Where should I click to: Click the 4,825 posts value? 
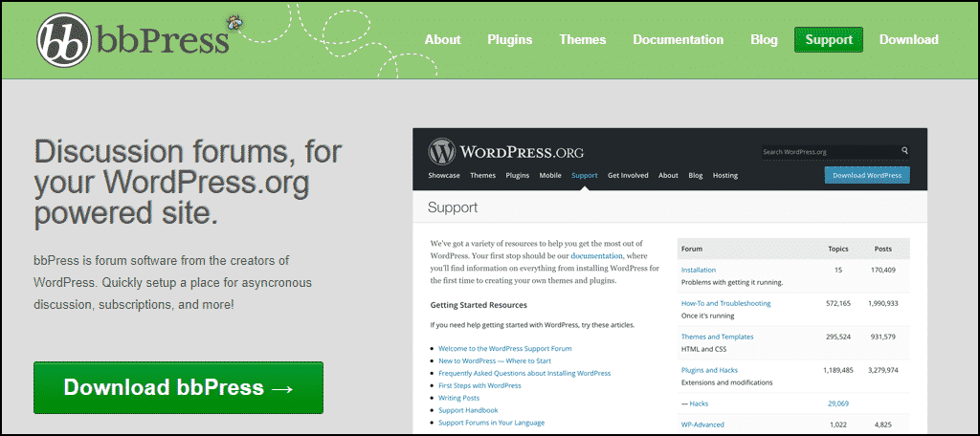(x=883, y=425)
